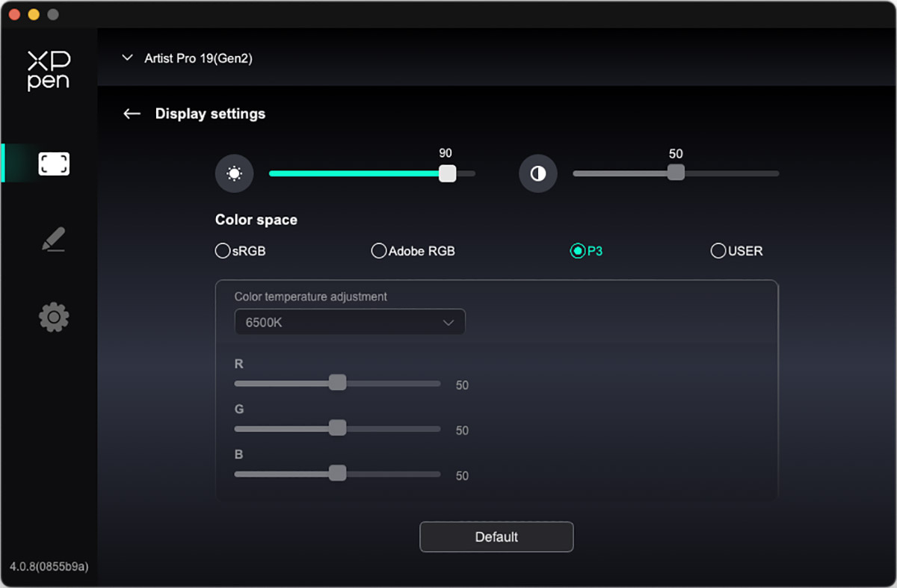
Task: Open the display settings sidebar icon
Action: pos(54,164)
